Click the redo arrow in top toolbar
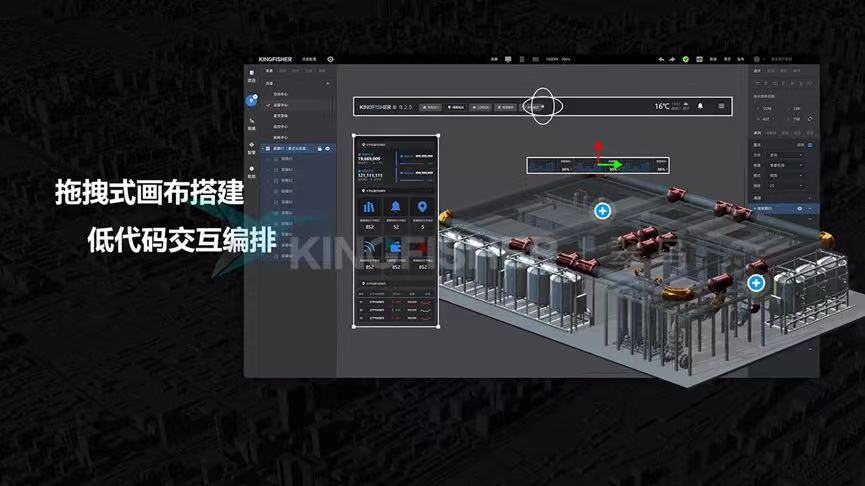Screen dimensions: 865x486 pos(672,59)
